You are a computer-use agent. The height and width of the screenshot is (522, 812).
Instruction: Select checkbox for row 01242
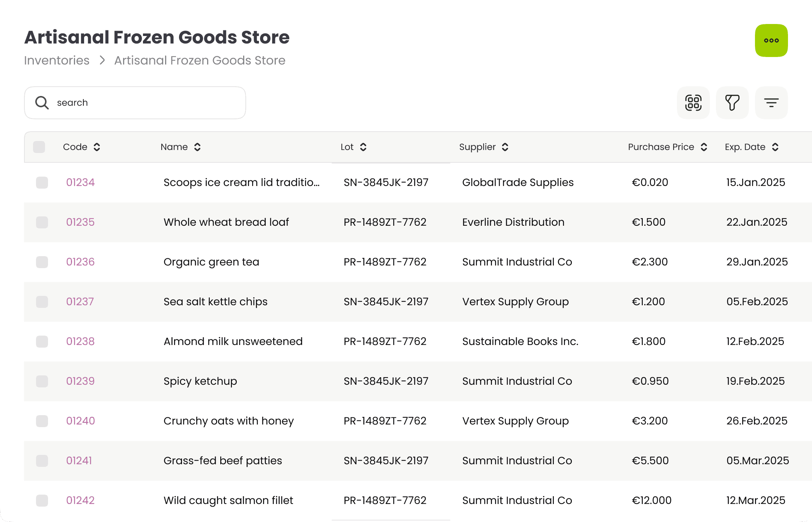42,501
